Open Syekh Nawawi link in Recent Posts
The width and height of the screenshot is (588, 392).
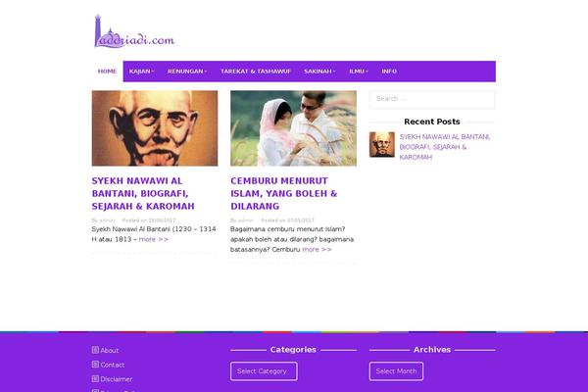(445, 147)
